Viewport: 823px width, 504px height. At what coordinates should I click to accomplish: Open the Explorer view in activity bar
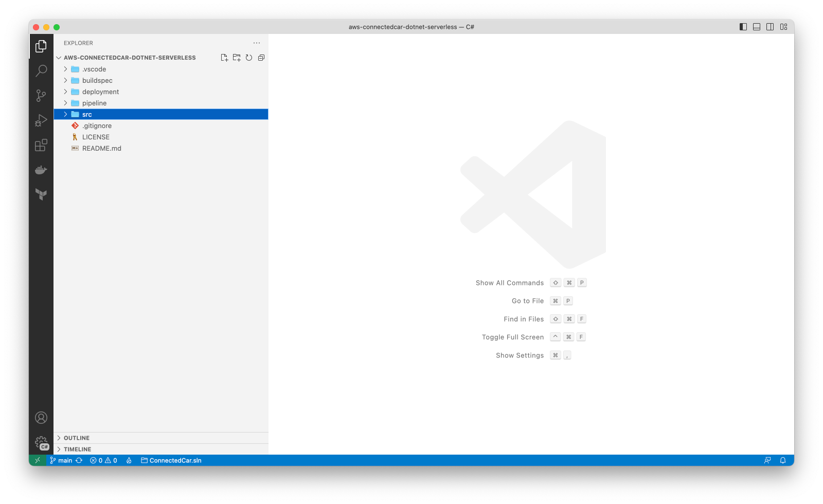41,46
